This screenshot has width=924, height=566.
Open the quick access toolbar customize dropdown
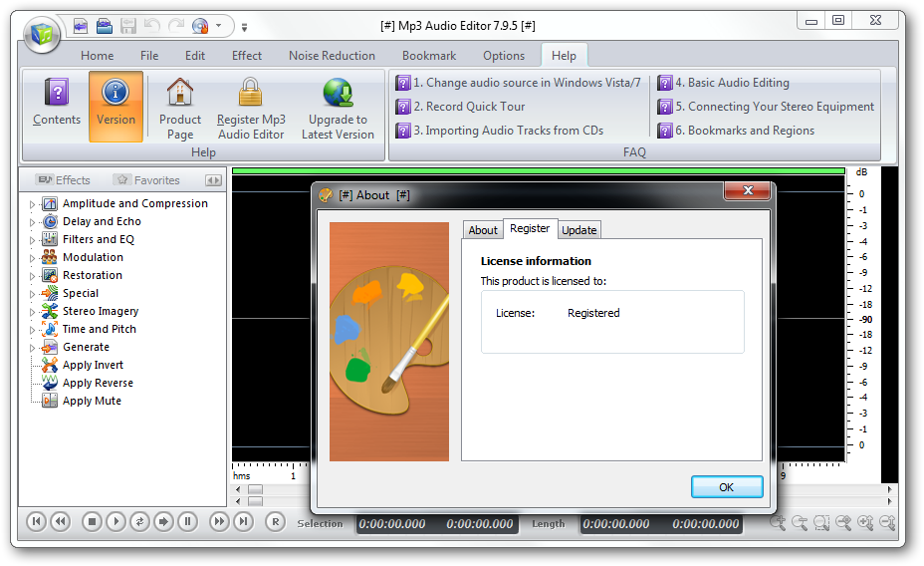[244, 27]
